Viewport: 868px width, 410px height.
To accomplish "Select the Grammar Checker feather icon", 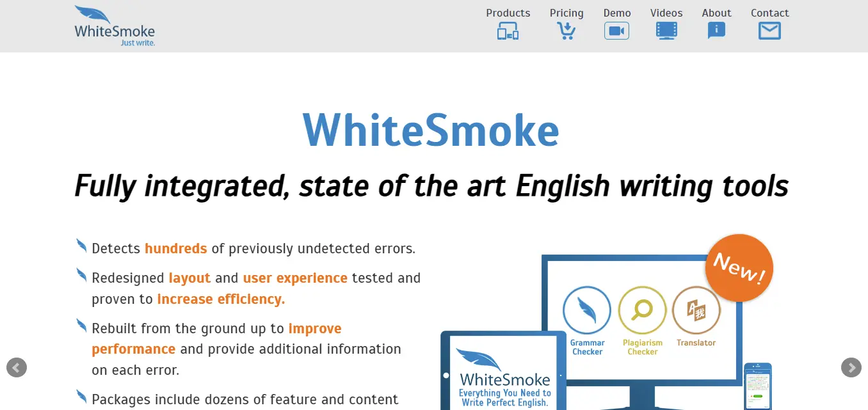I will point(587,310).
